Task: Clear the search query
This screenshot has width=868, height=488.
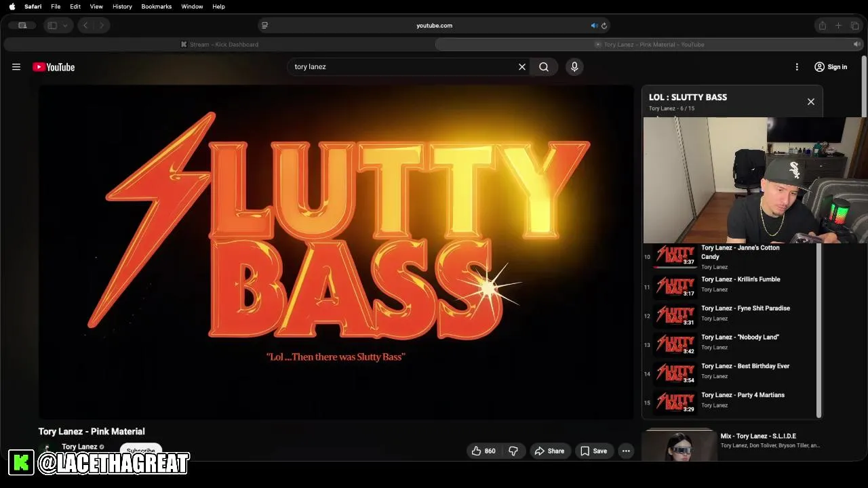Action: click(522, 66)
